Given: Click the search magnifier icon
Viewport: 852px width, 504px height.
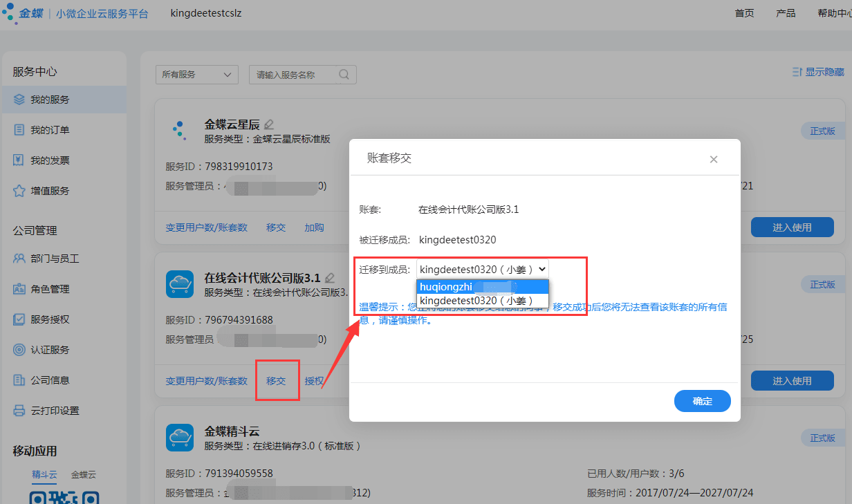Looking at the screenshot, I should (344, 75).
